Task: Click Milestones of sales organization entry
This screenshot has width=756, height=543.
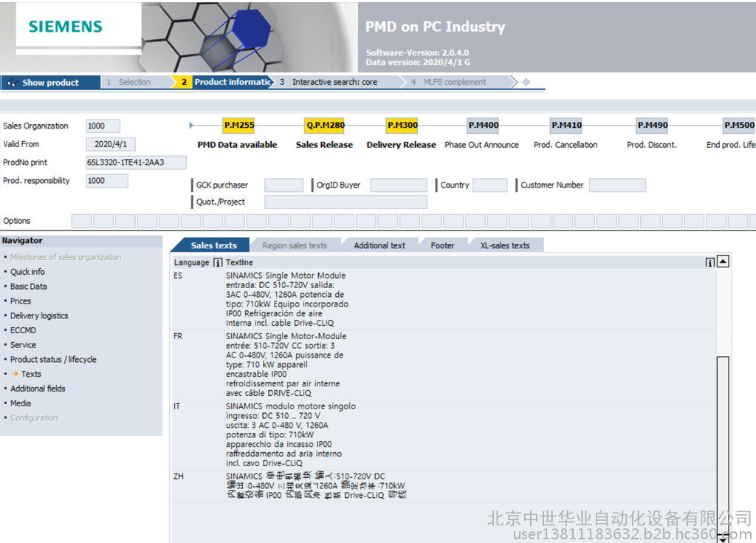Action: (66, 257)
